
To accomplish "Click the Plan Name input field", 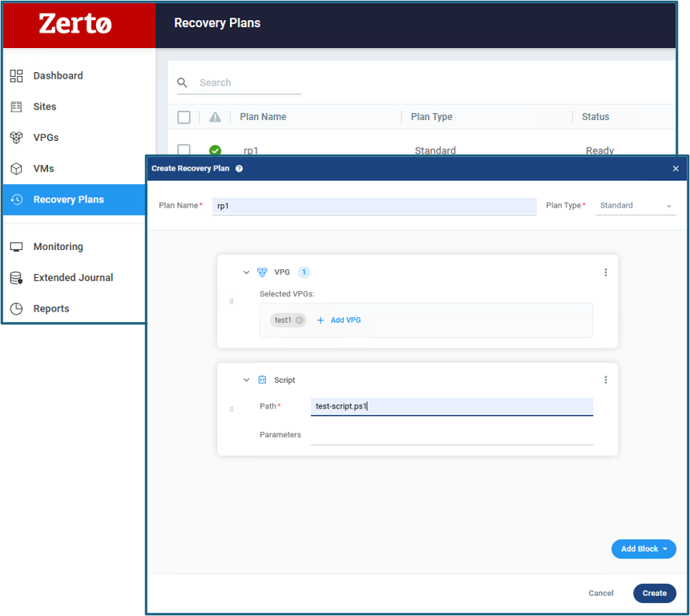I will pyautogui.click(x=374, y=206).
